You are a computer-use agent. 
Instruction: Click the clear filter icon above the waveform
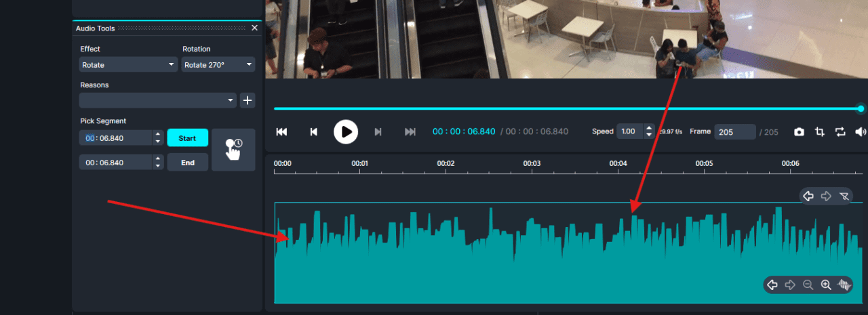844,196
